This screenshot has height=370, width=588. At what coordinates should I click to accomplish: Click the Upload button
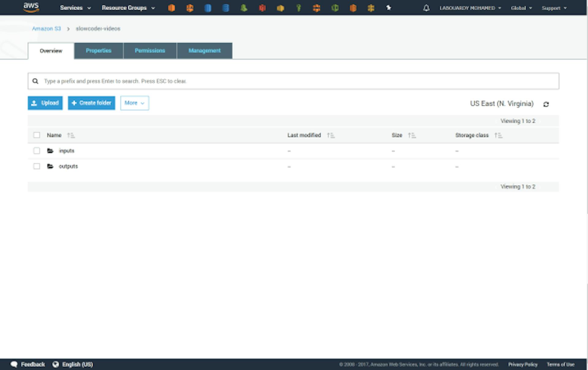click(45, 103)
